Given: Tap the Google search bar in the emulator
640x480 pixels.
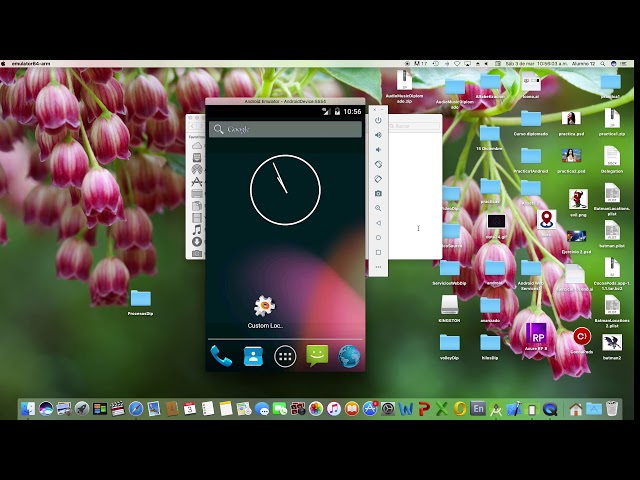Looking at the screenshot, I should click(285, 129).
